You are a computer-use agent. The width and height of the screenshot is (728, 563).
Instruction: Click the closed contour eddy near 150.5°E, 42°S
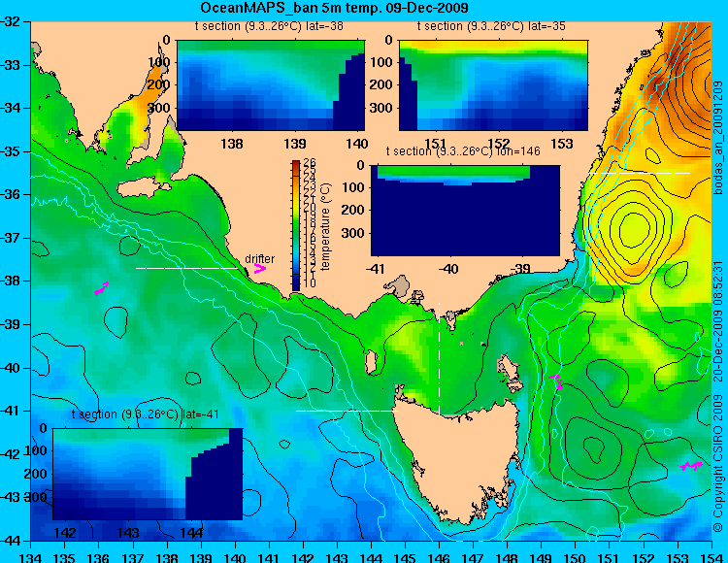(594, 448)
